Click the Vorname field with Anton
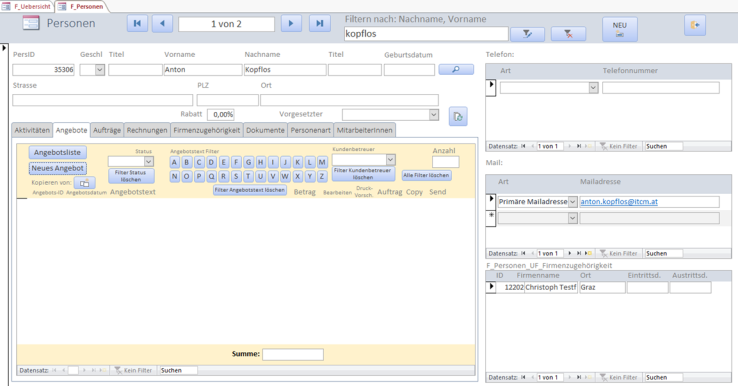This screenshot has height=386, width=738. 203,70
